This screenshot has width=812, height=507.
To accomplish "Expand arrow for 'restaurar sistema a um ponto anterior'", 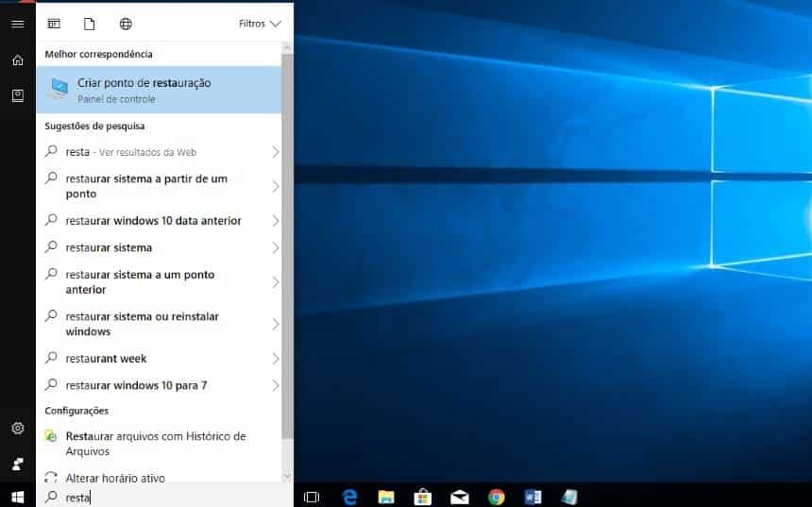I will pyautogui.click(x=276, y=282).
